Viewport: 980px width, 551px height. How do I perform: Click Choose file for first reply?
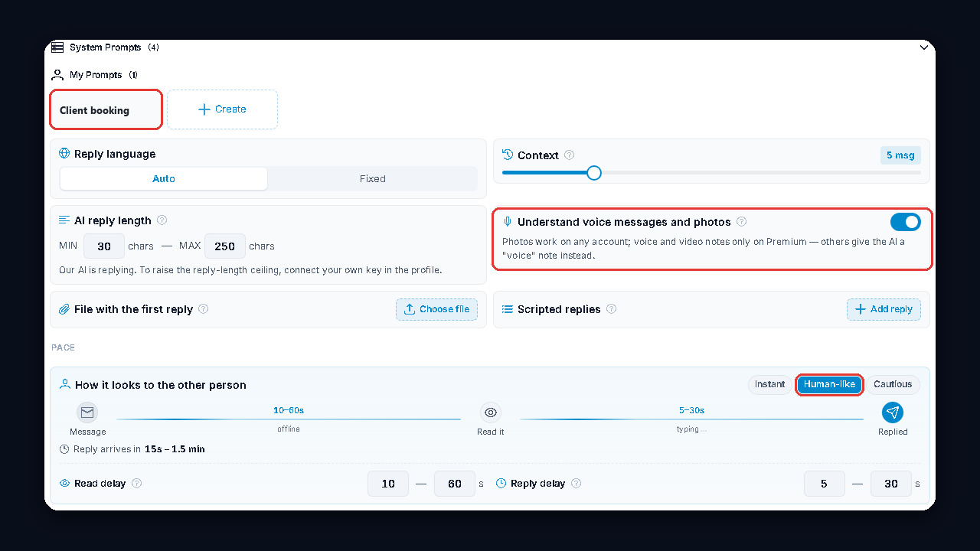pos(436,309)
